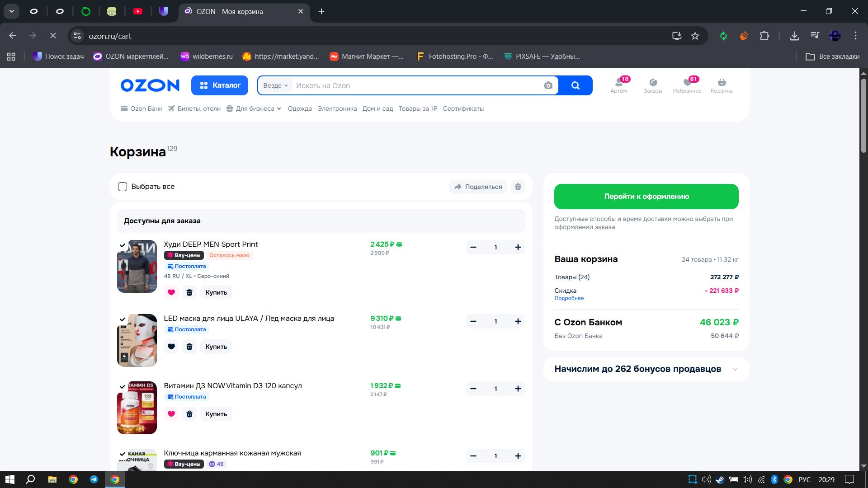
Task: Delete the LED маска item via trash icon
Action: [189, 347]
